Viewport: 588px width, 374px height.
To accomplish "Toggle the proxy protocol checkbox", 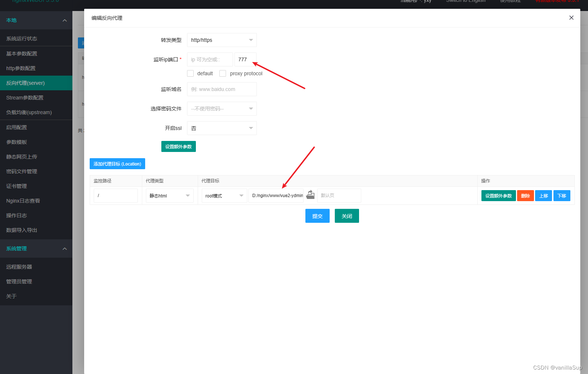I will tap(223, 73).
